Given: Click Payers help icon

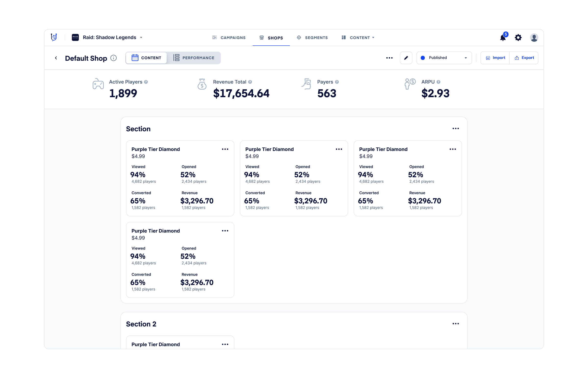Looking at the screenshot, I should point(337,82).
